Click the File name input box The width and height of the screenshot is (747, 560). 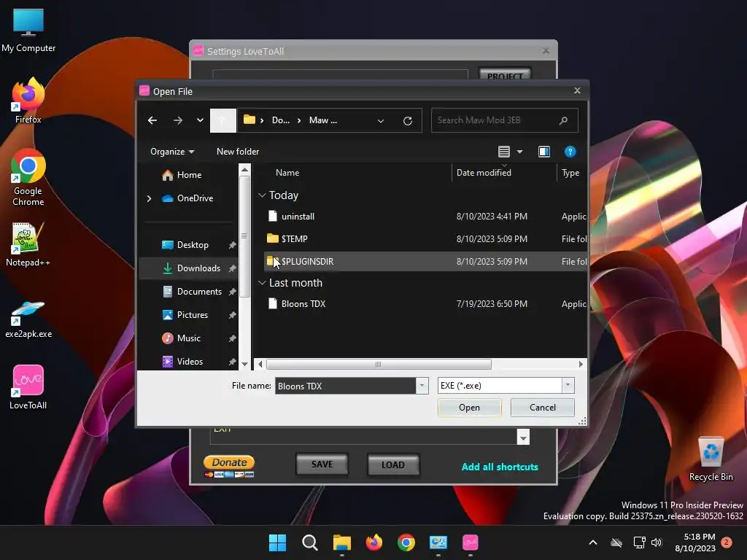click(345, 386)
